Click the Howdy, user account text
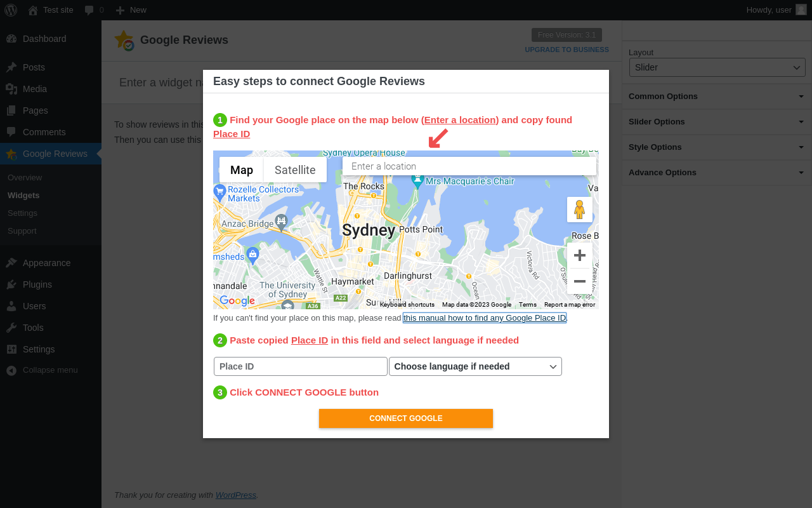 click(769, 10)
